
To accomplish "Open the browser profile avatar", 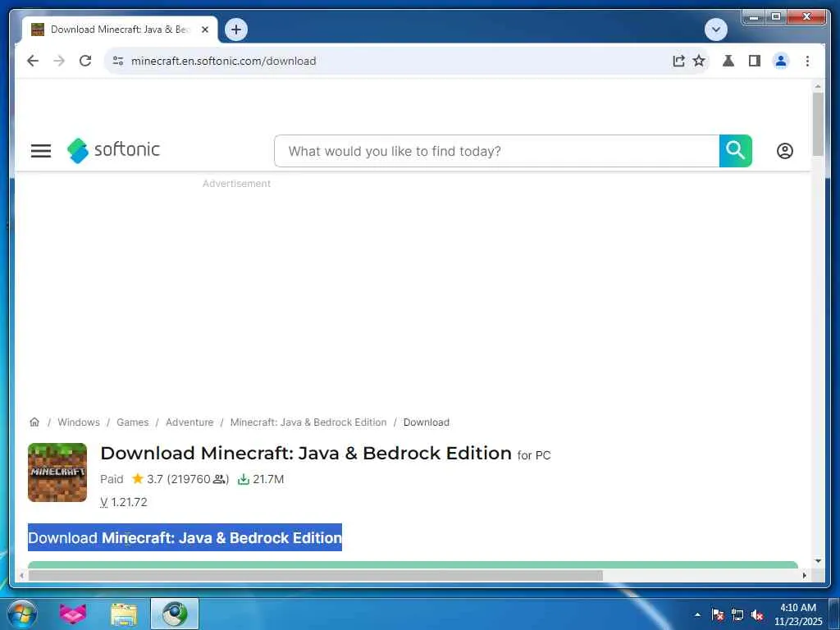I will coord(781,61).
